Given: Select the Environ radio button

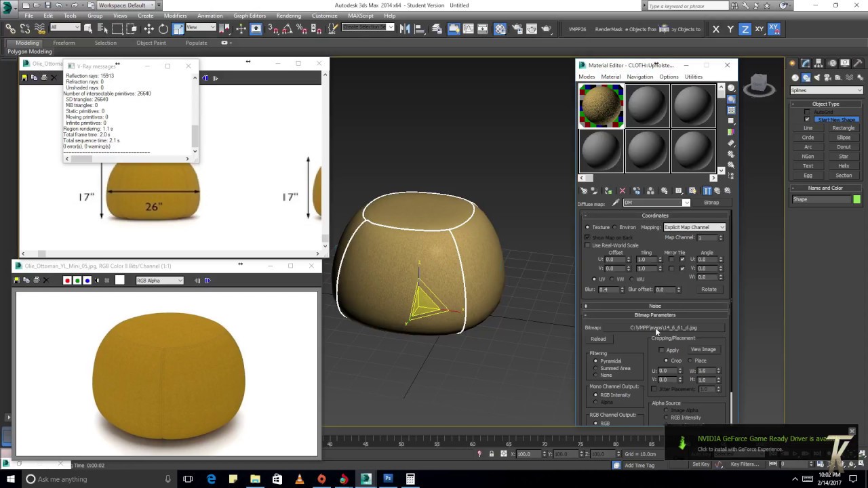Looking at the screenshot, I should [614, 227].
